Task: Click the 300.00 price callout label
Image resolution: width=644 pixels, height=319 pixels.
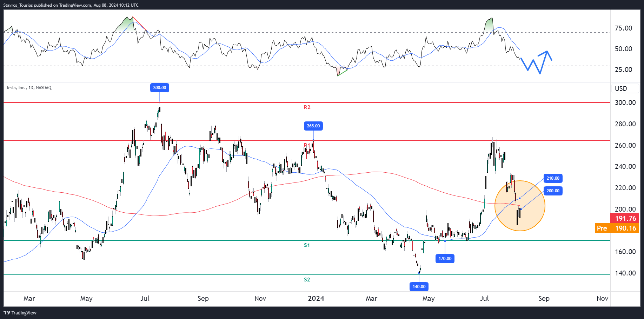Action: [160, 88]
